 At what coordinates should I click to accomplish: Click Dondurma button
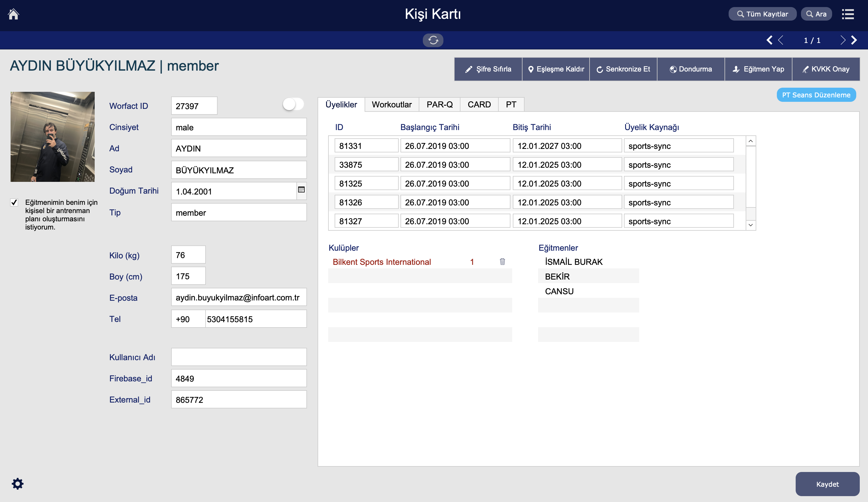click(691, 69)
